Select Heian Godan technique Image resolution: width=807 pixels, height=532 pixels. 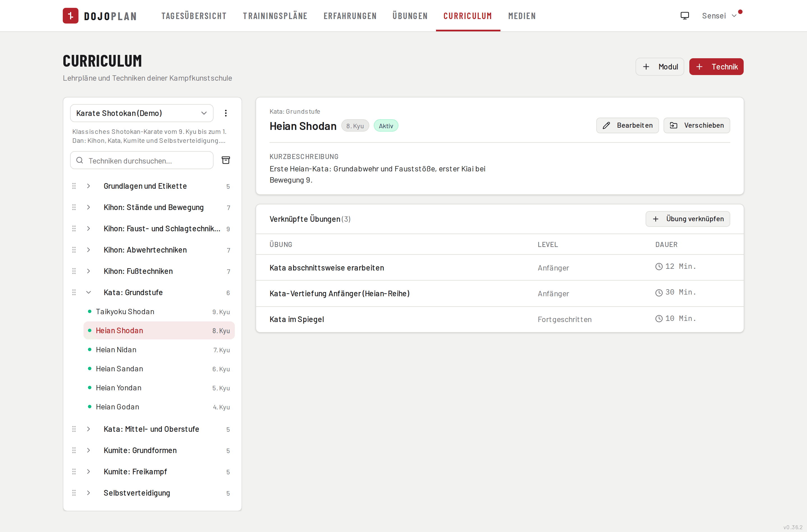(159, 407)
